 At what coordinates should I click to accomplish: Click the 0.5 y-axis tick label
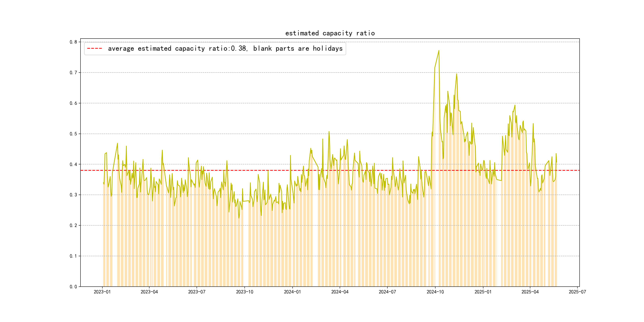[x=73, y=134]
